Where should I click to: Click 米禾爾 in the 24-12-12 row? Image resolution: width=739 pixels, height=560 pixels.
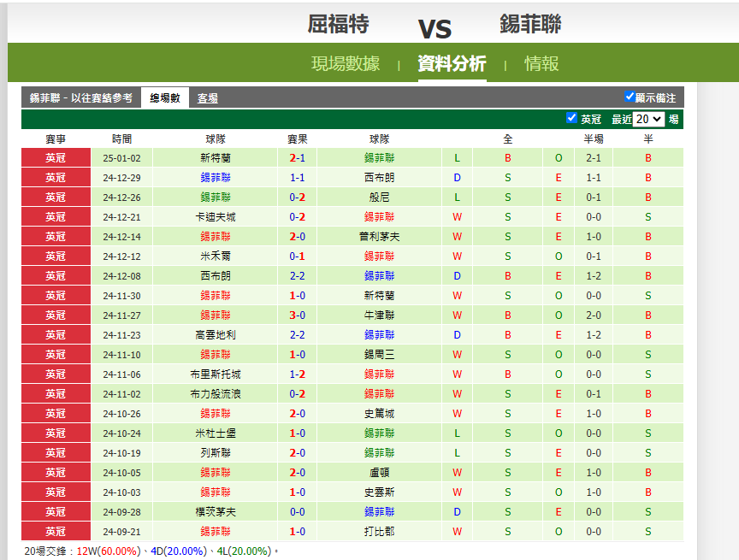pos(216,256)
